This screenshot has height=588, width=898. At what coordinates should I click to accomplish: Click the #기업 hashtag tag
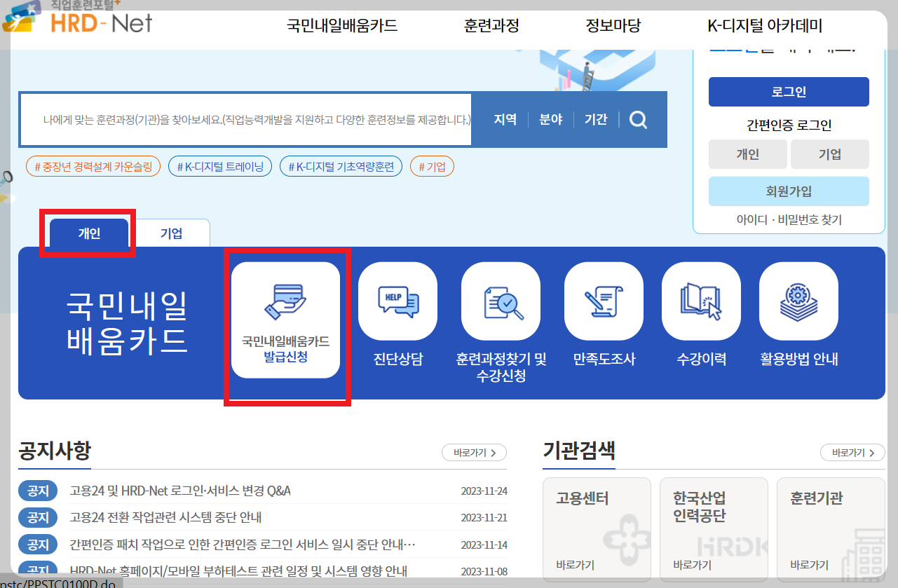(x=432, y=167)
